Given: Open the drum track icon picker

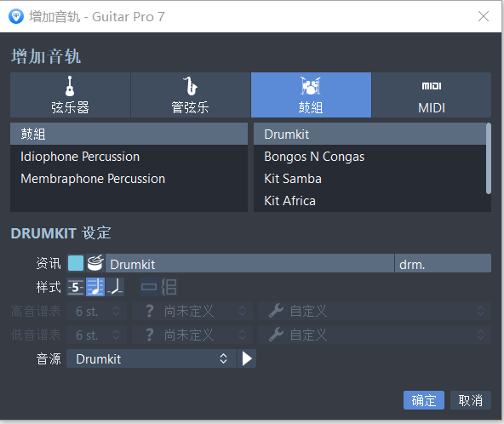Looking at the screenshot, I should pos(95,263).
